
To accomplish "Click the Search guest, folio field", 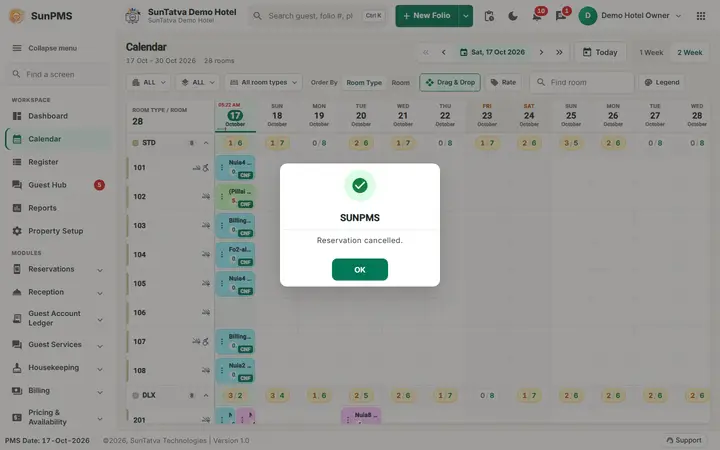I will pos(319,16).
